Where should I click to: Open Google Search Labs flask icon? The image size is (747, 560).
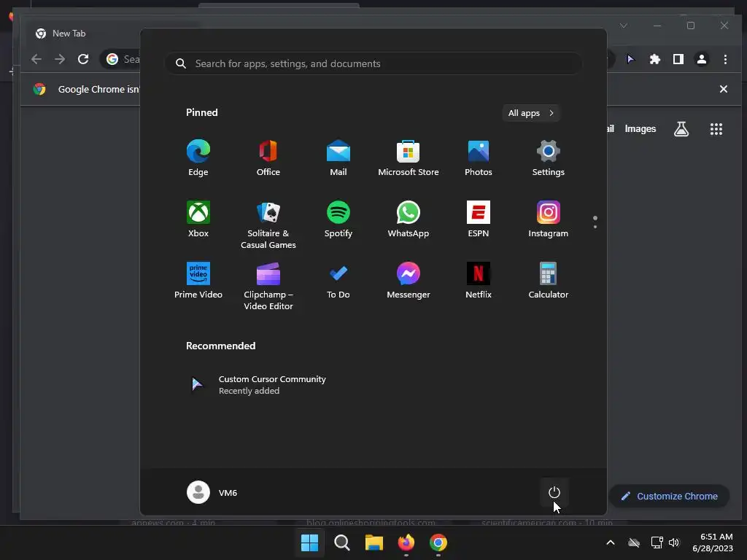[681, 128]
